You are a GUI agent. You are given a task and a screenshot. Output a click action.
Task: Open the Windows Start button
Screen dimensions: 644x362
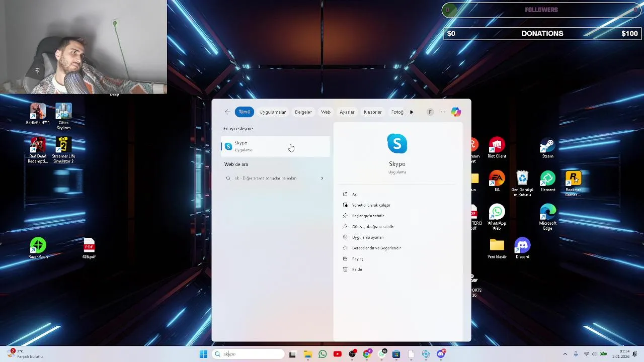[203, 354]
